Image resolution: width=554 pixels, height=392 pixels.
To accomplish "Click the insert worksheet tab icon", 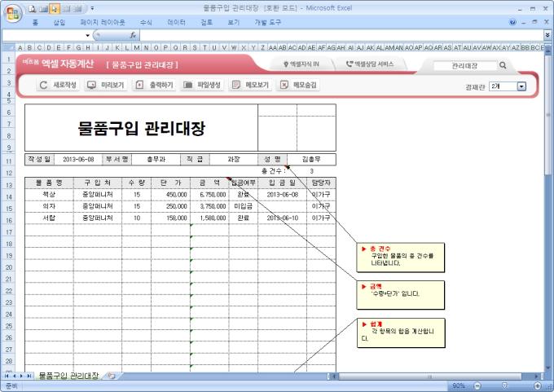I will click(x=112, y=376).
